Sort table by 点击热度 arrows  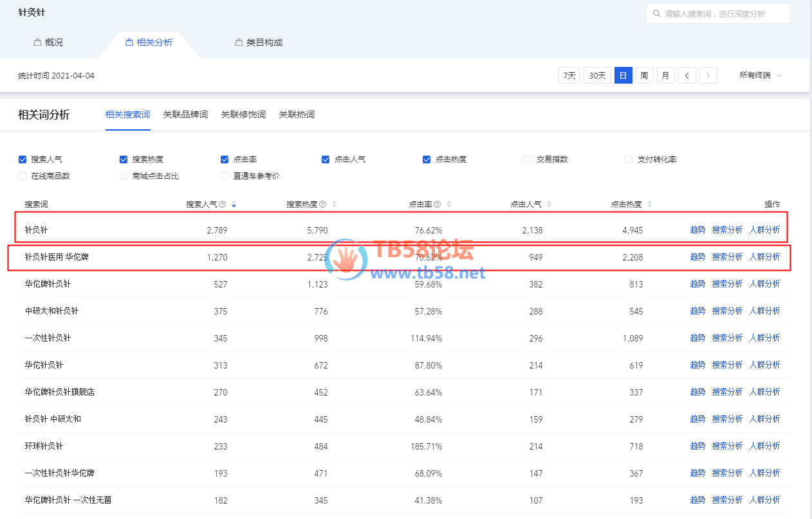click(650, 205)
